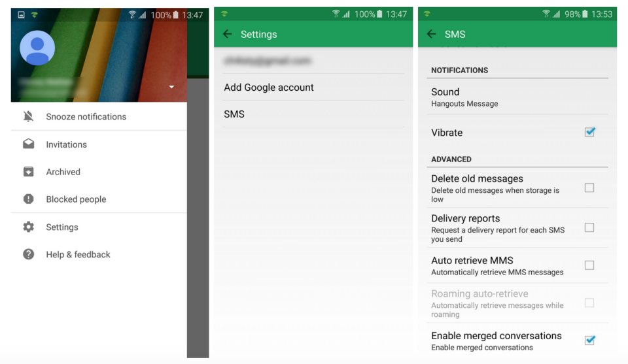Click the Help & feedback question icon

[28, 254]
